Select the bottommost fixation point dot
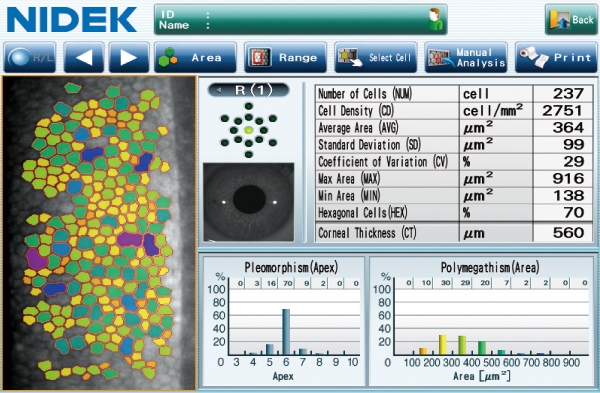 [249, 155]
